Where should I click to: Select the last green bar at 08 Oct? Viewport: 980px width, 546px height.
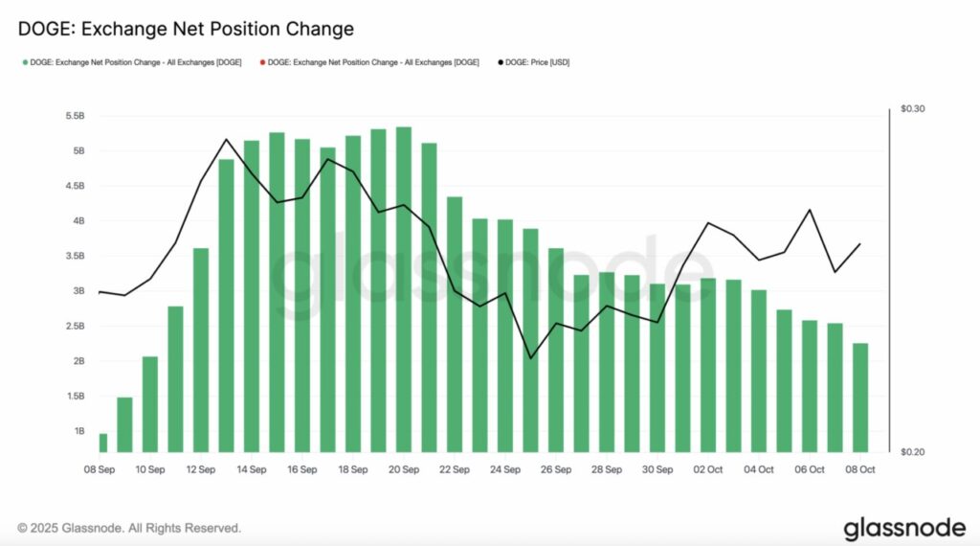tap(860, 398)
